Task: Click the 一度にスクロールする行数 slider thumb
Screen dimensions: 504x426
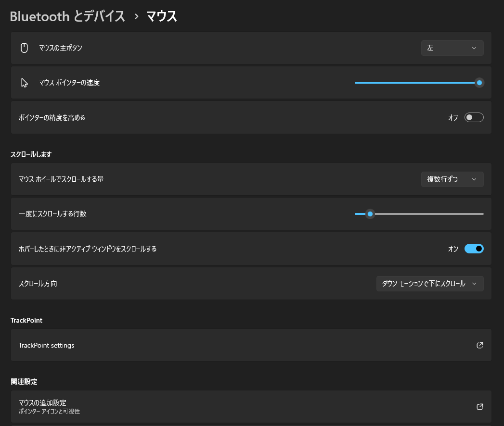Action: click(x=370, y=214)
